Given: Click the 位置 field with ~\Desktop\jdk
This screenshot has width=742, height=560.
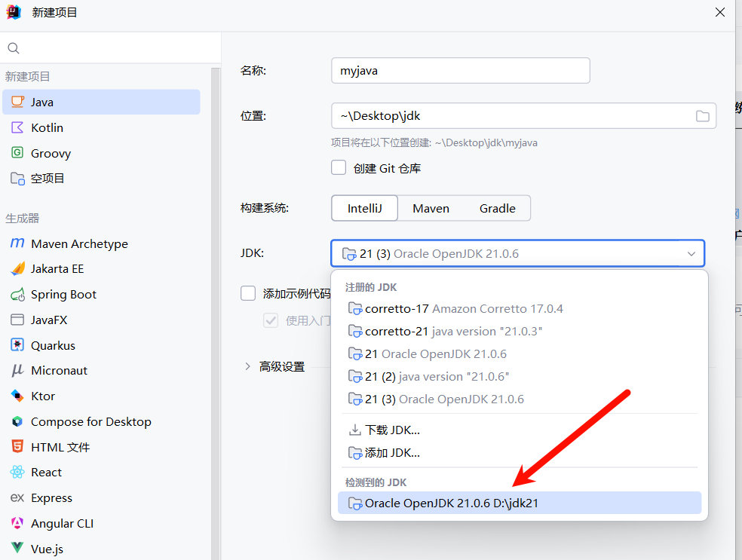Looking at the screenshot, I should (523, 116).
